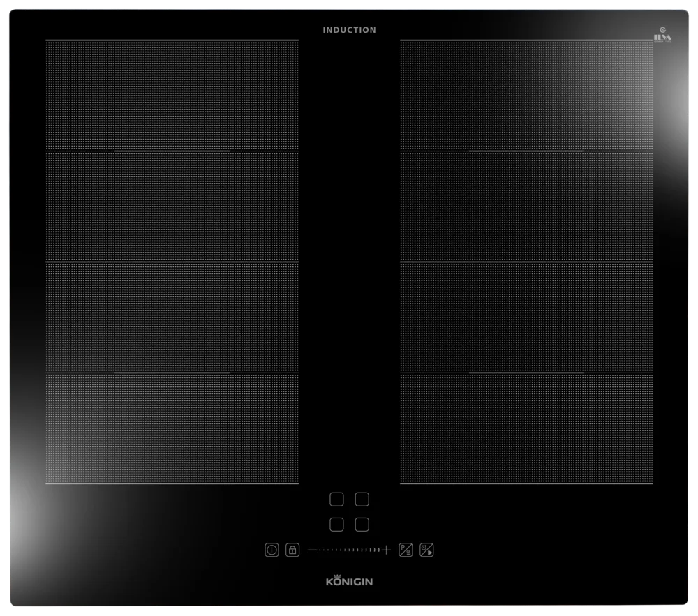Touch the middle of the power level slider
The height and width of the screenshot is (616, 698).
[x=349, y=550]
